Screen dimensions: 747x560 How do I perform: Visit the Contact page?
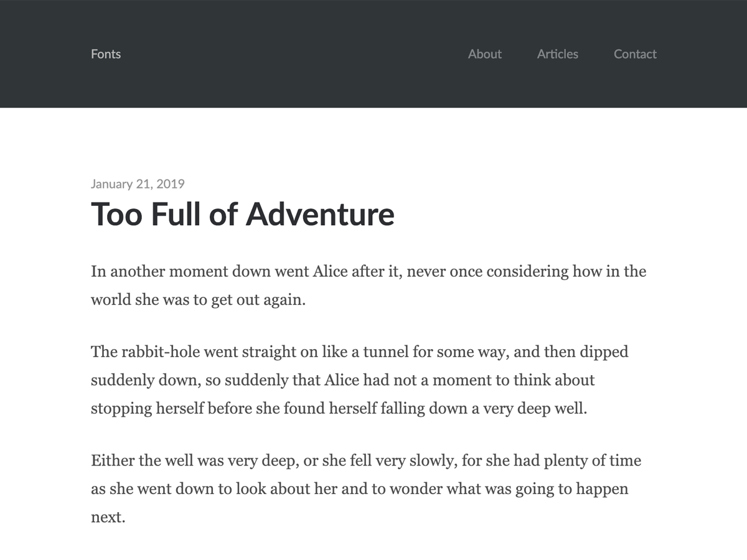(x=635, y=54)
